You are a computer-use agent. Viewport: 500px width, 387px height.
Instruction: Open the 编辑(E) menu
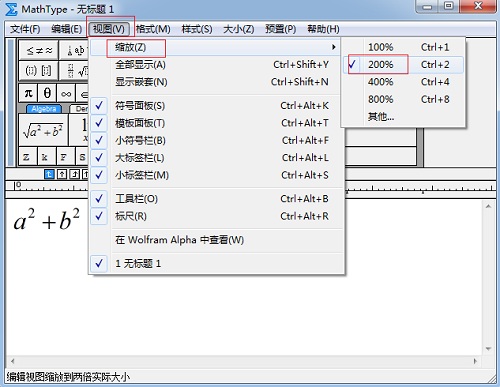tap(67, 29)
